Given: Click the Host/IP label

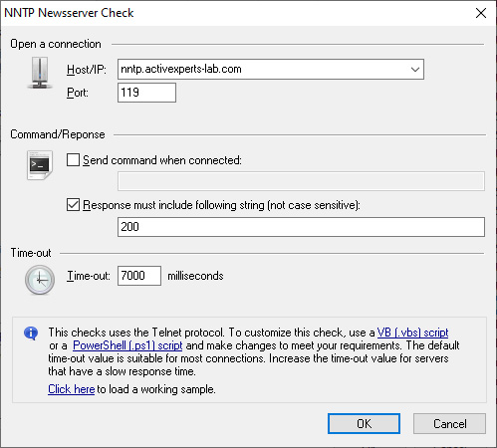Looking at the screenshot, I should point(87,70).
